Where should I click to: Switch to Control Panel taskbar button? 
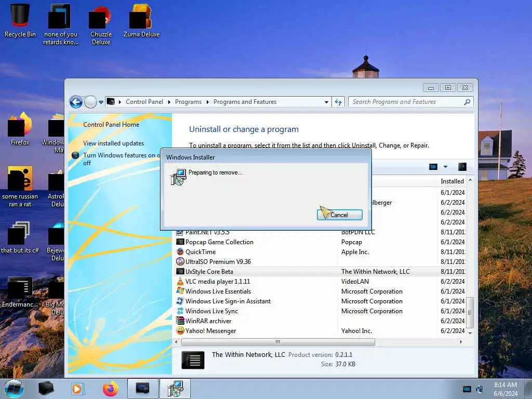pos(142,389)
